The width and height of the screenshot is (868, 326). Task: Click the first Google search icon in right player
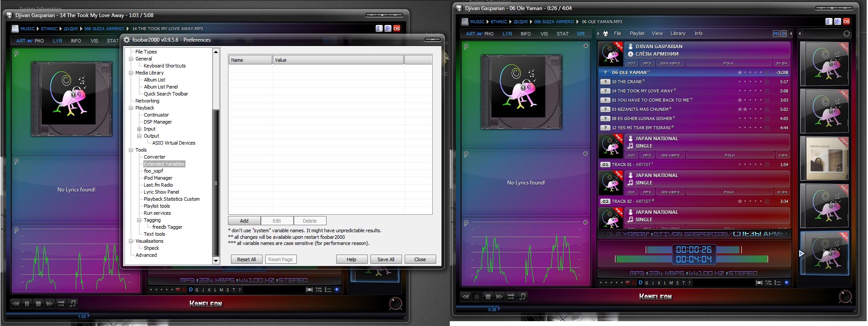(x=829, y=21)
